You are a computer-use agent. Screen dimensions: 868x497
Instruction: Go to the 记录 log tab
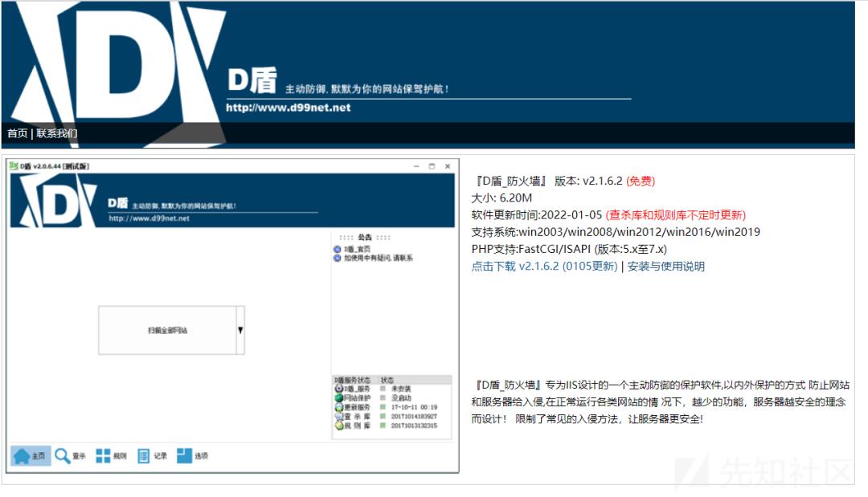click(152, 455)
